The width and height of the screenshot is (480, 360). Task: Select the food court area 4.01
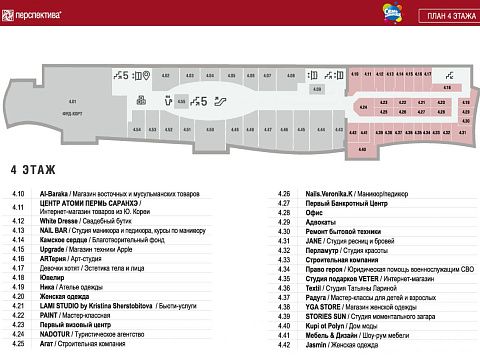click(x=72, y=107)
